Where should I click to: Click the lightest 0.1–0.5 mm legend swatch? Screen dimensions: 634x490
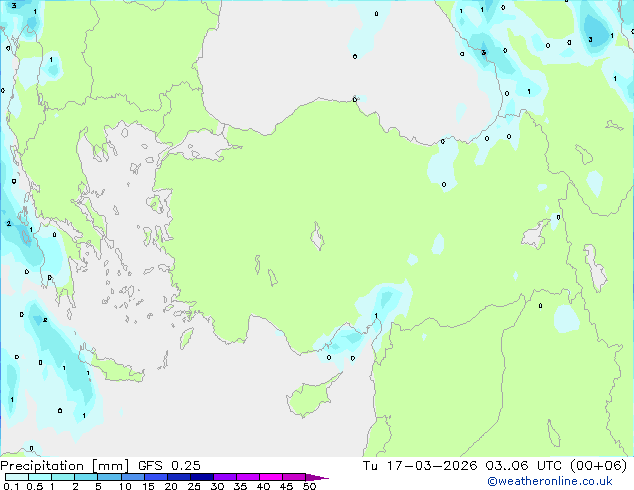click(x=17, y=477)
